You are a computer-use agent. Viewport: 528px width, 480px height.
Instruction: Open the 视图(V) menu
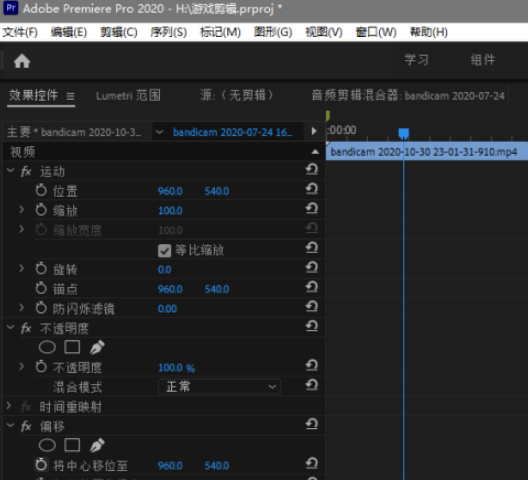click(324, 32)
